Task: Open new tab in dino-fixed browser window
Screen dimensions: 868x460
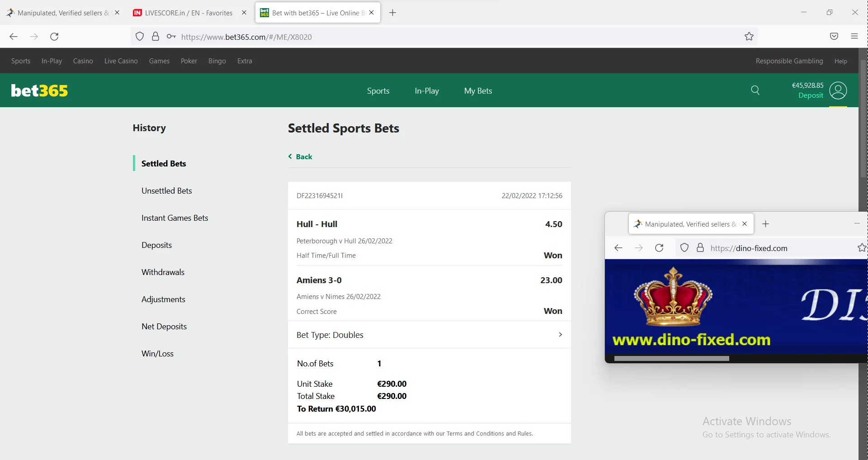Action: (765, 224)
